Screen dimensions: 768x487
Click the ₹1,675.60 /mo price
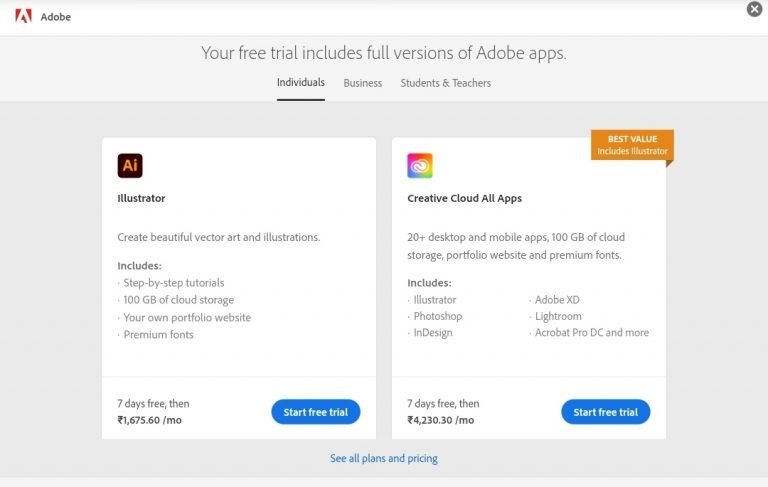tap(149, 420)
